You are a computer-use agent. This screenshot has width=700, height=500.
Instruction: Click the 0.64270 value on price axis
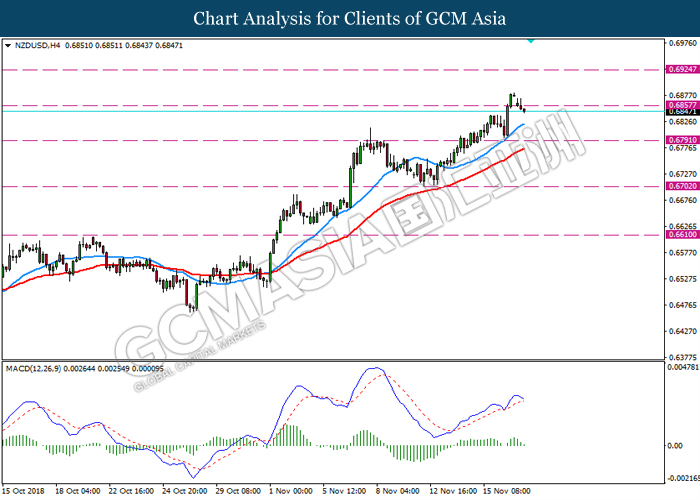click(x=683, y=331)
